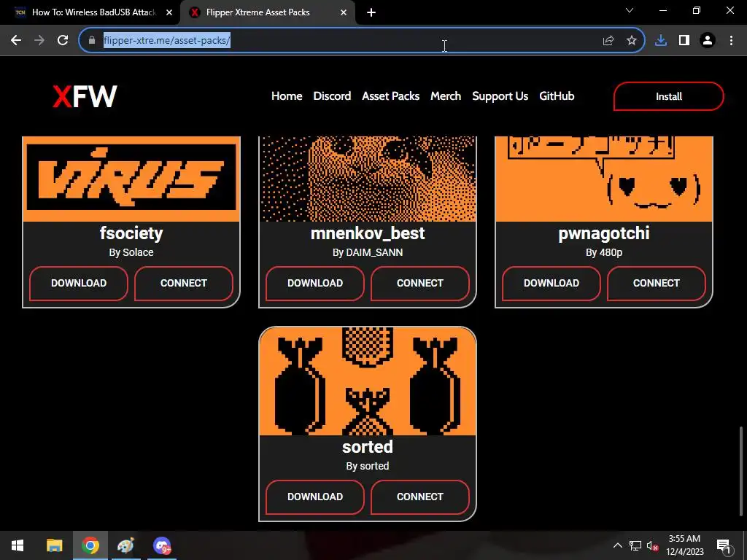Image resolution: width=747 pixels, height=560 pixels.
Task: Click the XFW logo
Action: pyautogui.click(x=85, y=96)
